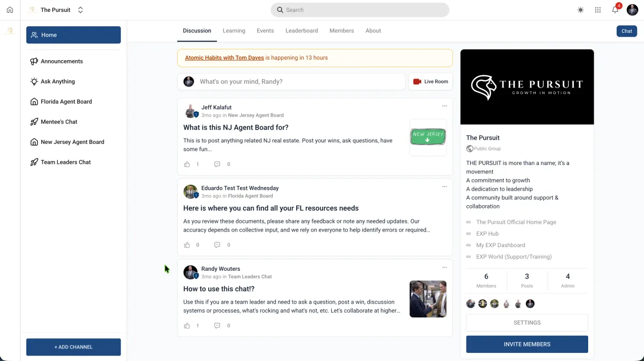Open EXP World (Support/Training) link
Screen dimensions: 644x361
click(514, 257)
